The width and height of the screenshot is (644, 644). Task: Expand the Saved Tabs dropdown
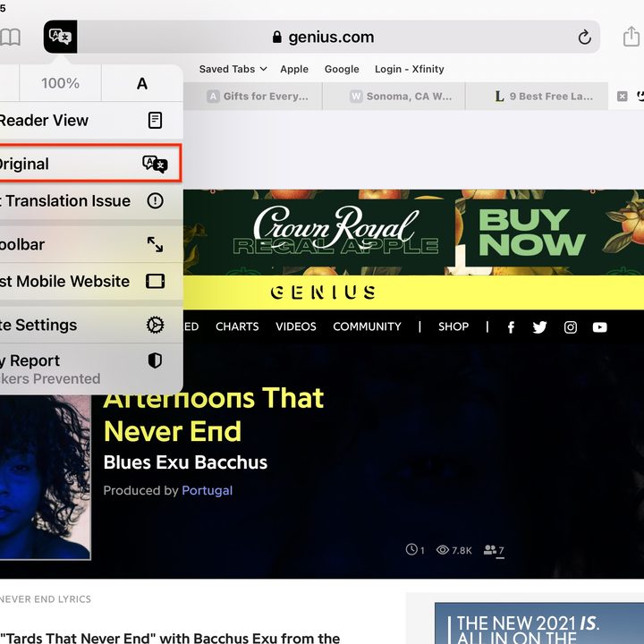[x=233, y=69]
